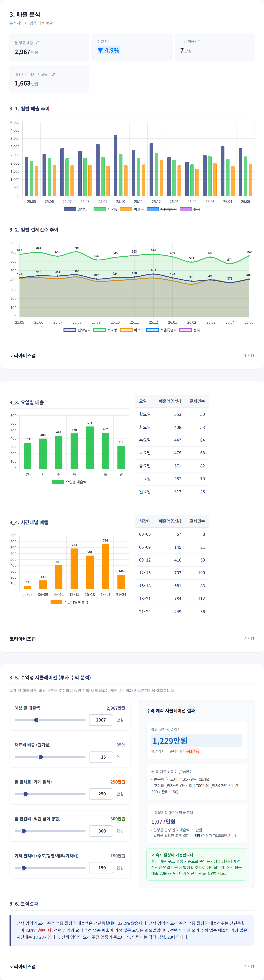Click the 00~06 bar in 시간대별 매출 chart
Image resolution: width=264 pixels, height=980 pixels.
pyautogui.click(x=27, y=587)
